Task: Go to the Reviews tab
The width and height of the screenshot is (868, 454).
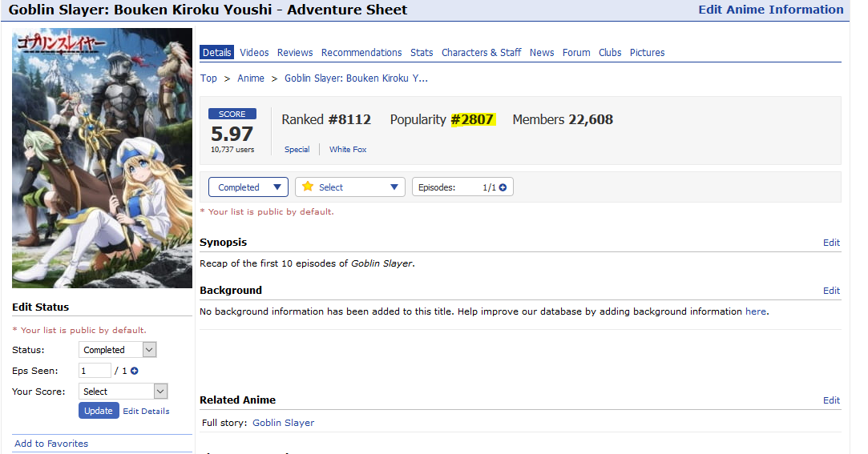Action: (x=295, y=53)
